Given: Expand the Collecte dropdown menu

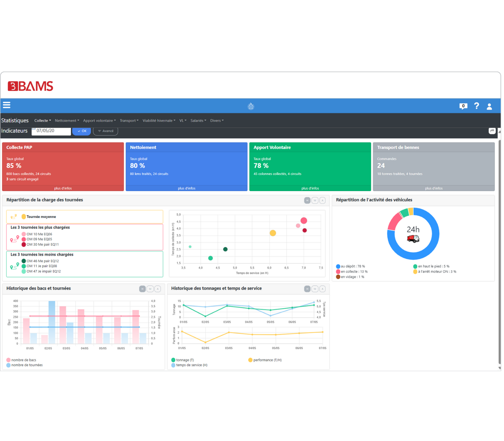Looking at the screenshot, I should pos(43,121).
